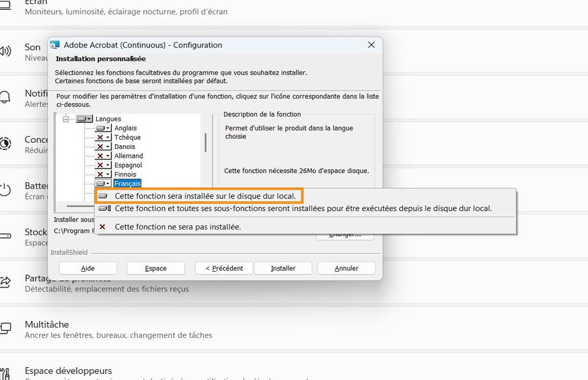Click the power icon beside Batterie in Settings
588x380 pixels.
[x=5, y=190]
